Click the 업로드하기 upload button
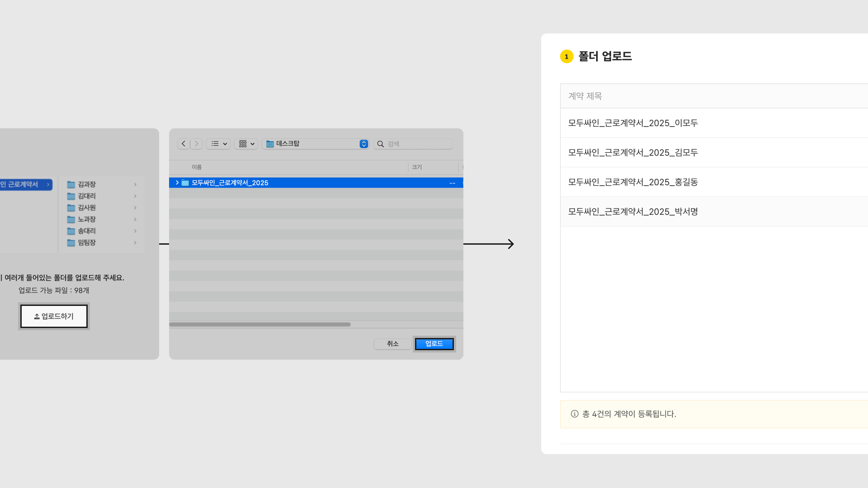868x488 pixels. [54, 316]
